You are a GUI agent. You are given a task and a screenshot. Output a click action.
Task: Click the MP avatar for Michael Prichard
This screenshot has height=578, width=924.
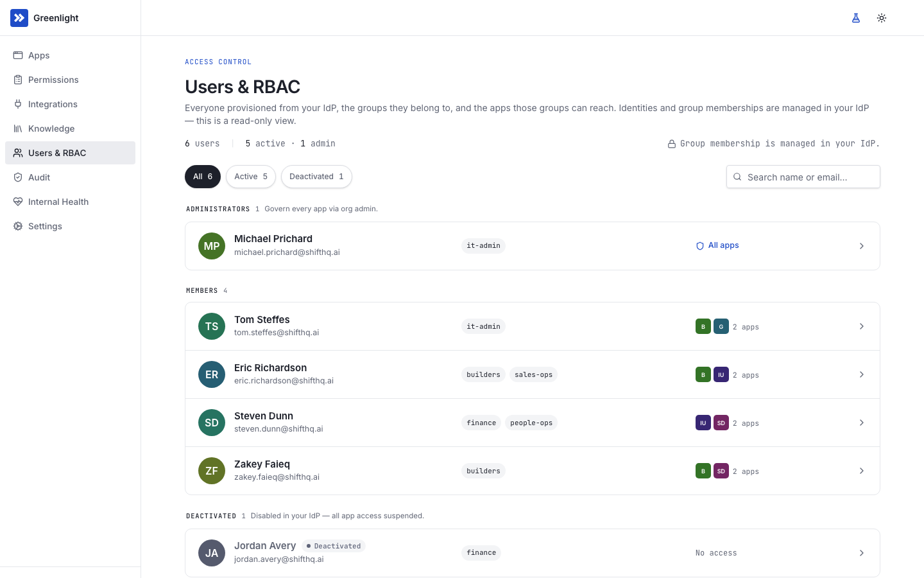coord(212,246)
